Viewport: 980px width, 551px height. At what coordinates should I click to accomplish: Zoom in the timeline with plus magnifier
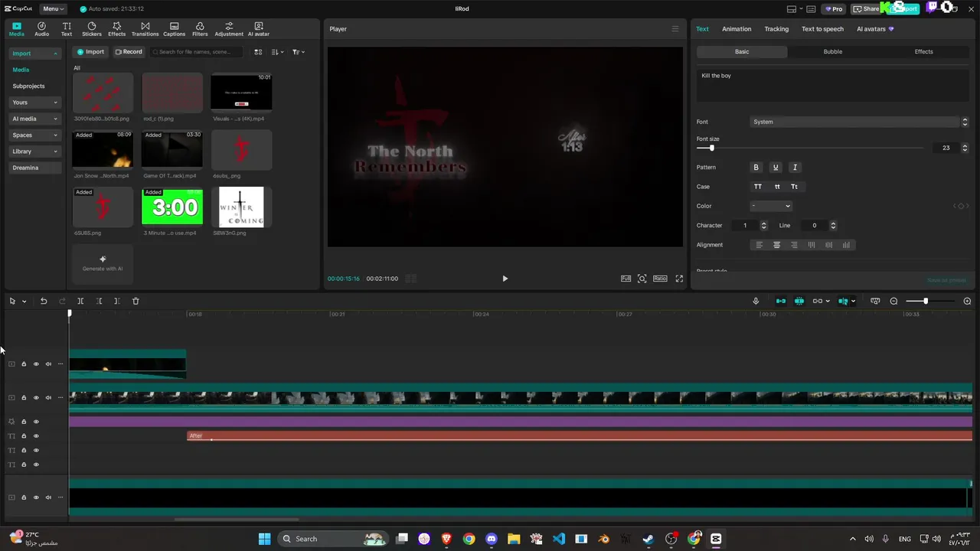tap(967, 301)
